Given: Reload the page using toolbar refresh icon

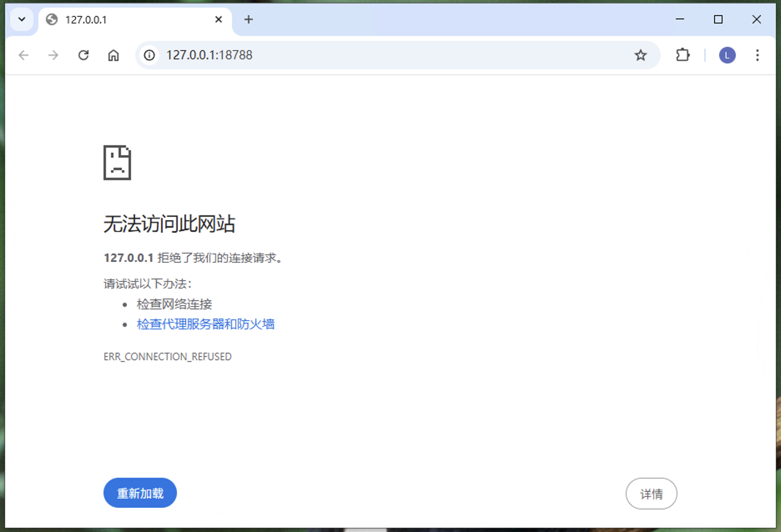Looking at the screenshot, I should 83,55.
